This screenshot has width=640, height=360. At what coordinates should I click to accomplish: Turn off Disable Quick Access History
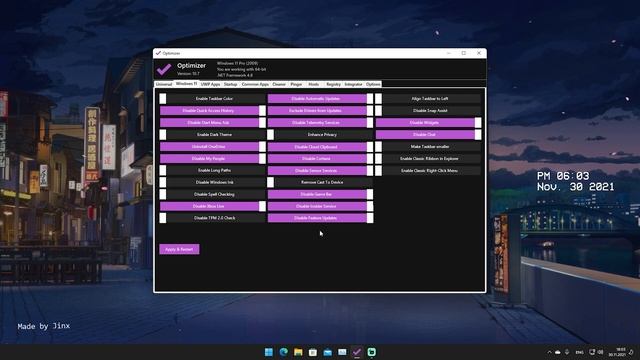click(x=212, y=111)
